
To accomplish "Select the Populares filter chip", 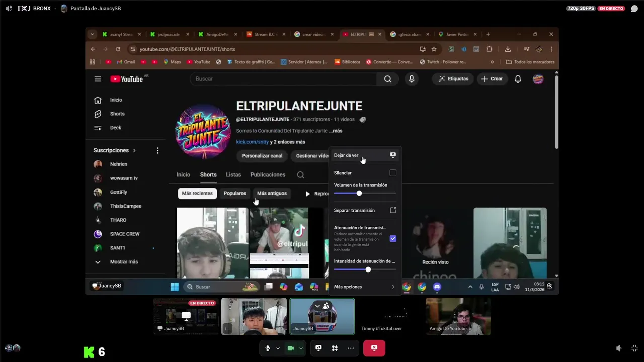I will [235, 193].
